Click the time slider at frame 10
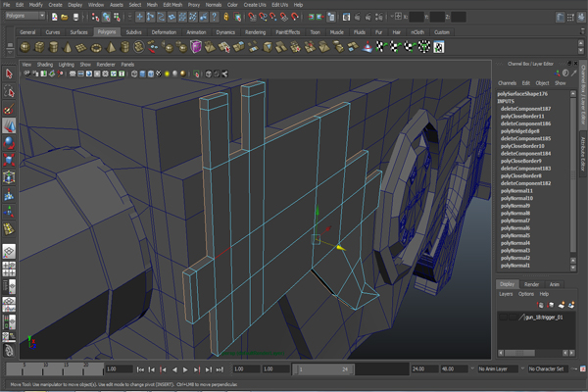The height and width of the screenshot is (392, 588). [43, 369]
